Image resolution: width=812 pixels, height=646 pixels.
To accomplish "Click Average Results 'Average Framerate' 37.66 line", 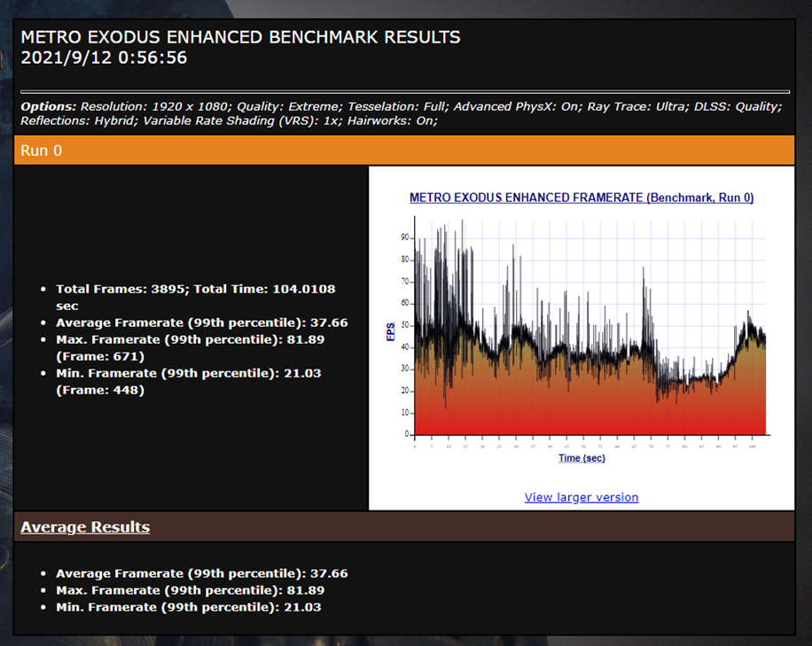I will [x=202, y=573].
